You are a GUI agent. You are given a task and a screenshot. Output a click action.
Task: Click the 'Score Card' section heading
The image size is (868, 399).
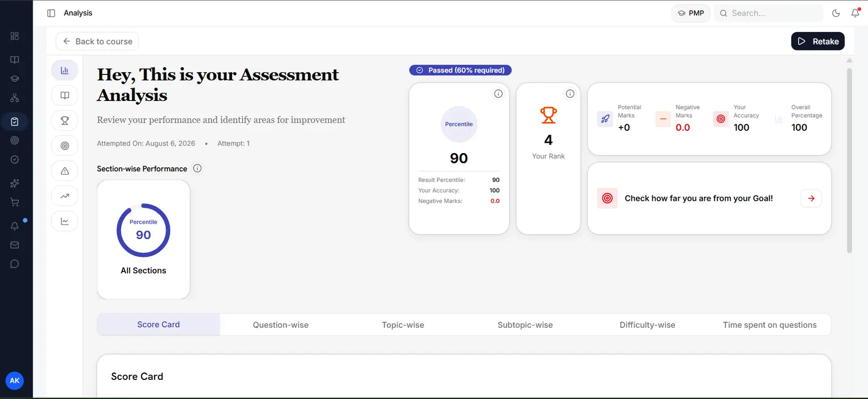[x=137, y=376]
